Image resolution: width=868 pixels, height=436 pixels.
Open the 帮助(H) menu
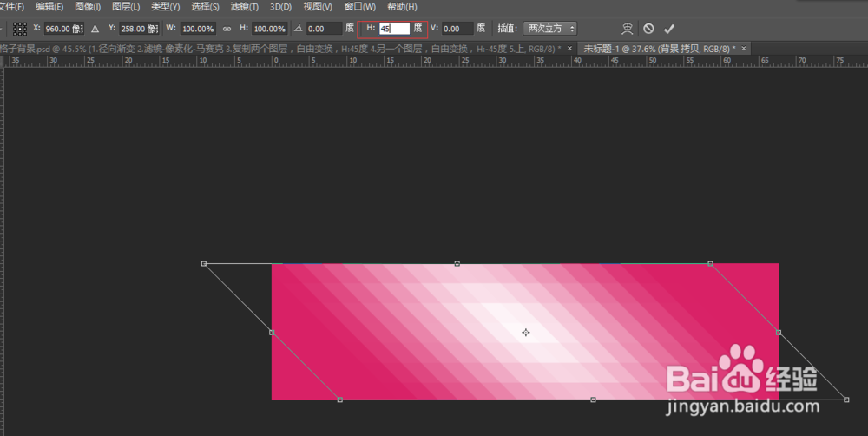tap(402, 7)
